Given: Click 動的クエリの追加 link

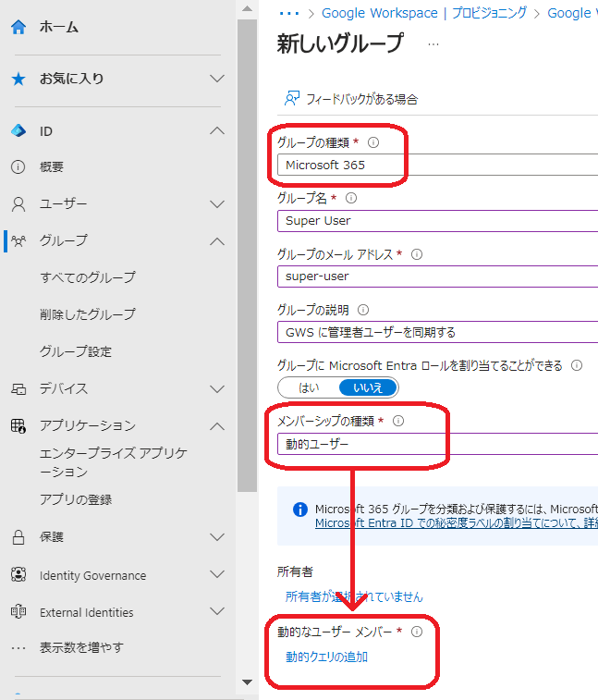Looking at the screenshot, I should click(x=326, y=657).
